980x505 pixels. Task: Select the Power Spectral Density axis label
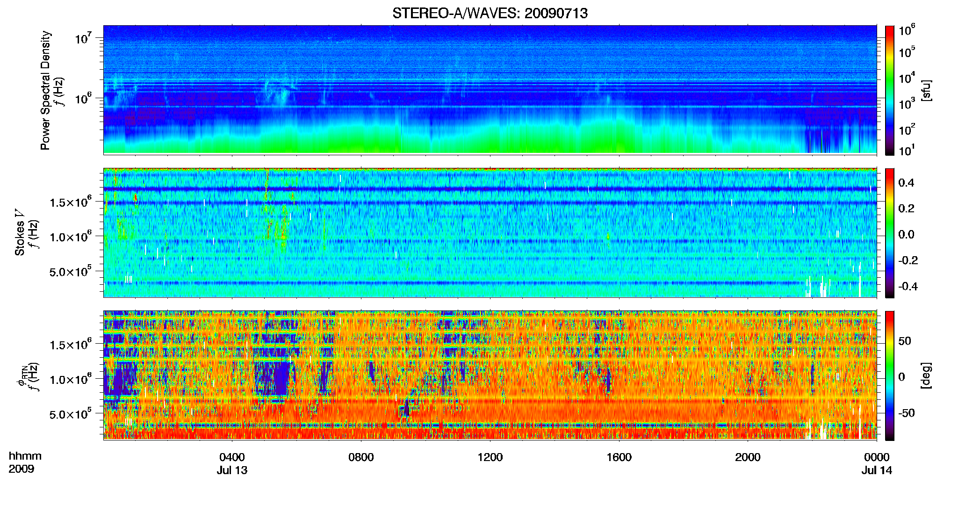[45, 90]
